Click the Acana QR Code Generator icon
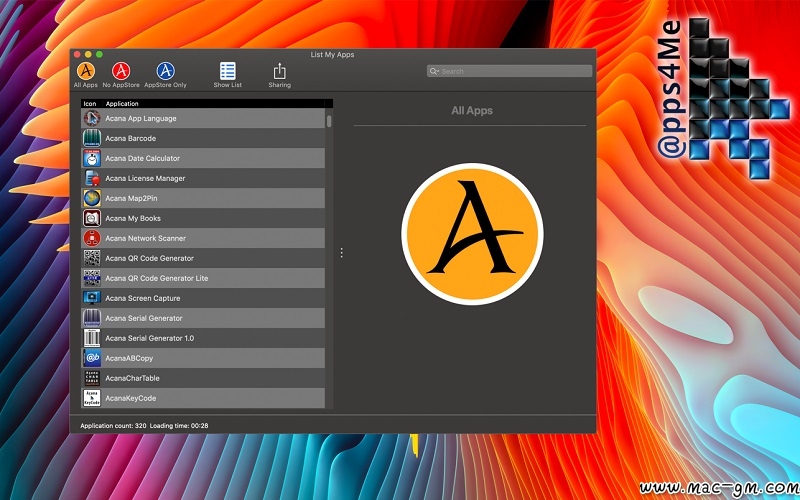The image size is (800, 500). [x=92, y=258]
